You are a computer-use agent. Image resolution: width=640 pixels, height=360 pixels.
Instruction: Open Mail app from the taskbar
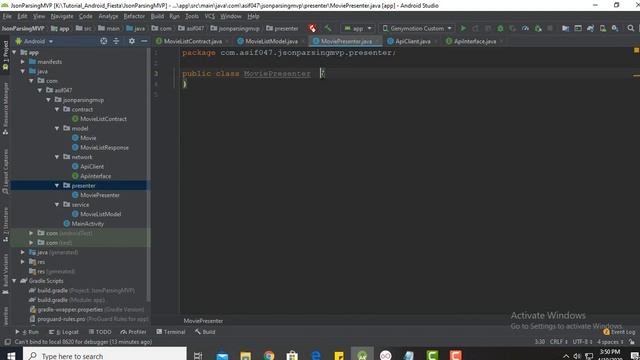[222, 356]
